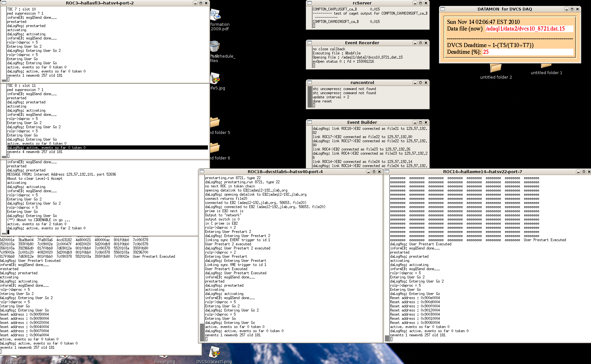
Task: Maximize the ROC18 terminal window
Action: (x=374, y=171)
